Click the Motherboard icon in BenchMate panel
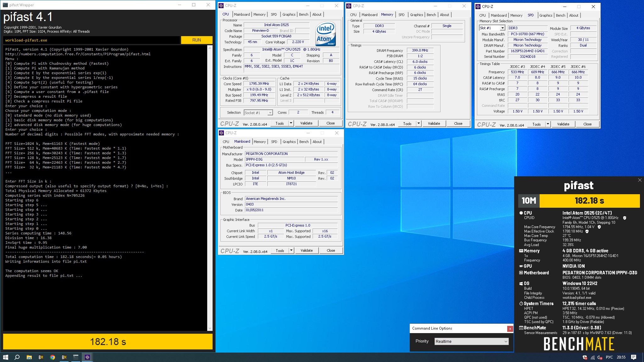This screenshot has height=362, width=644. click(521, 273)
